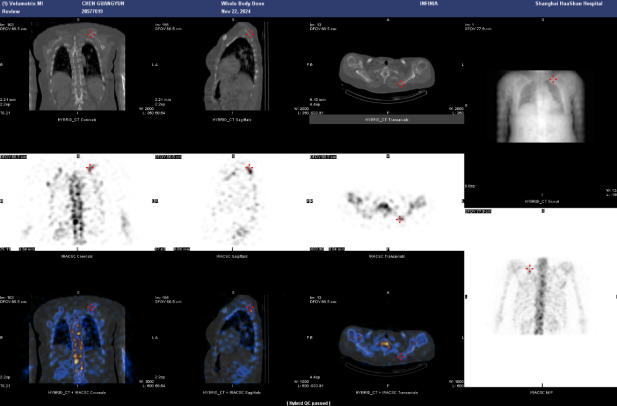This screenshot has width=617, height=406.
Task: Click the Shanghai HuaShan Hospital header text
Action: coord(569,4)
